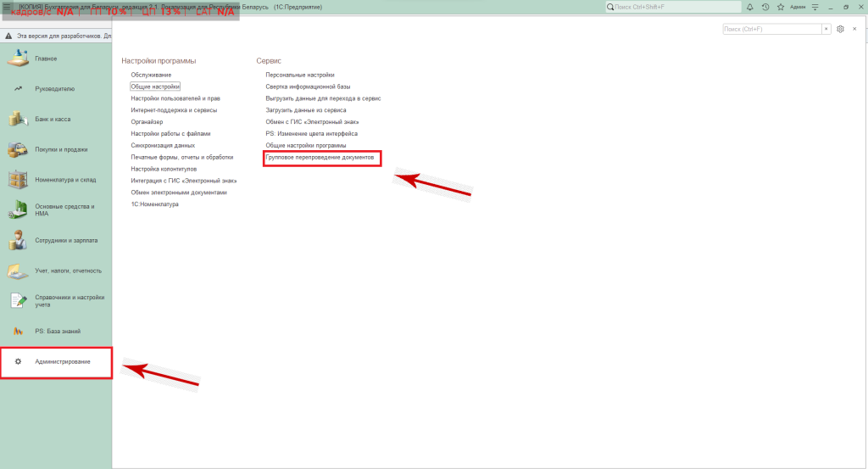Viewport: 868px width, 469px height.
Task: Open favorites star icon
Action: (780, 7)
